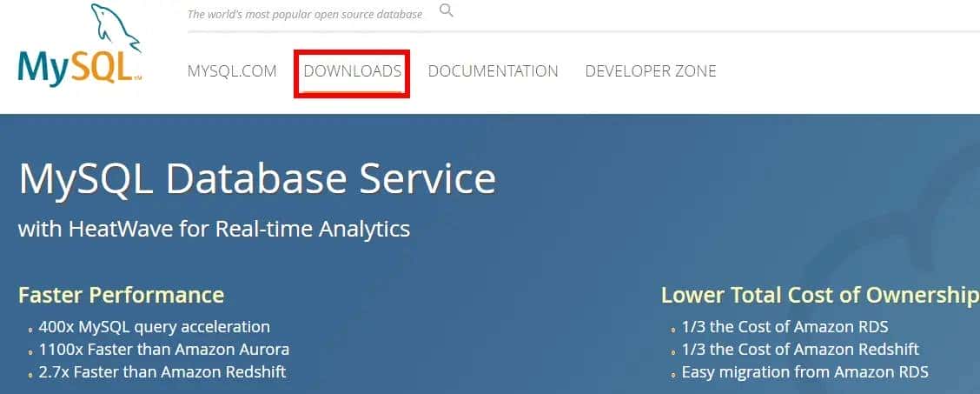The width and height of the screenshot is (980, 394).
Task: Click "1/3 the Cost of Amazon RDS" bullet
Action: coord(785,327)
